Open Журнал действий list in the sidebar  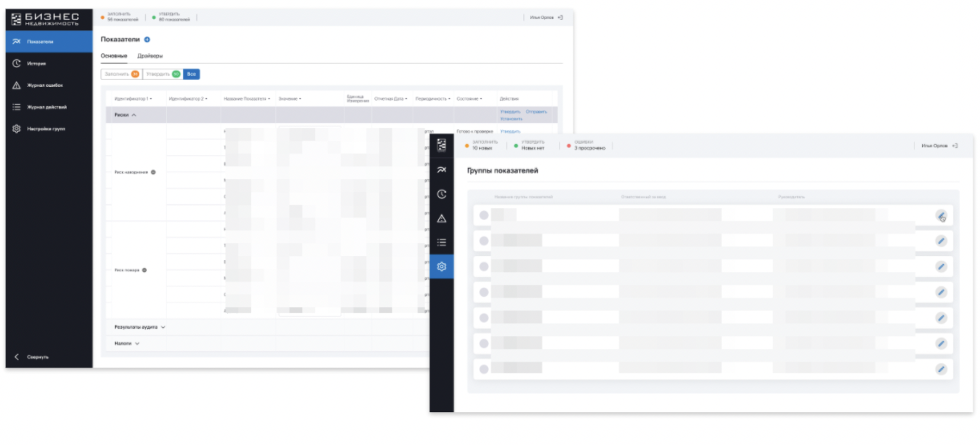pyautogui.click(x=46, y=107)
